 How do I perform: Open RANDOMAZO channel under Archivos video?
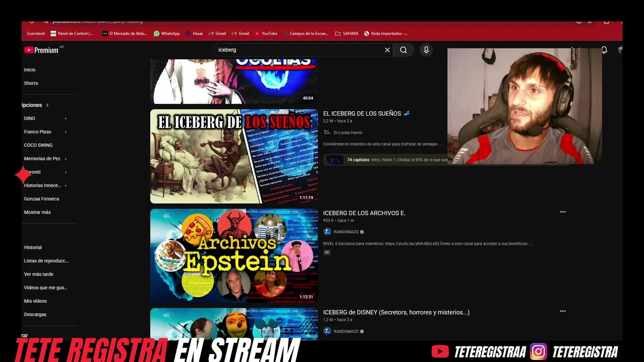click(x=346, y=232)
